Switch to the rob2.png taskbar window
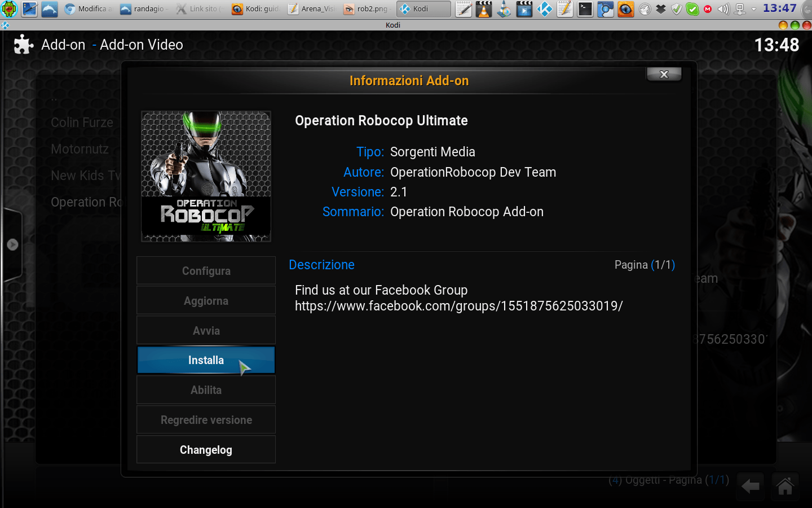Image resolution: width=812 pixels, height=508 pixels. coord(367,8)
